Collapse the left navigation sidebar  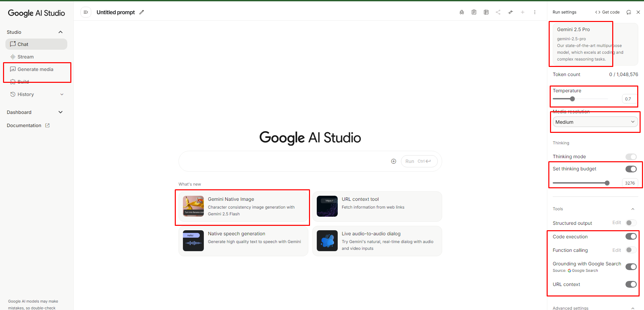pos(86,12)
